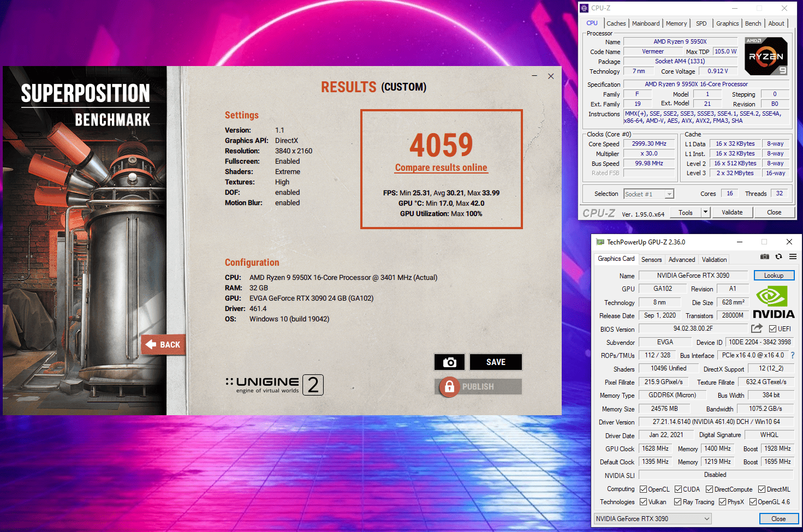Switch to the Caches tab in CPU-Z
The image size is (803, 532).
(616, 23)
